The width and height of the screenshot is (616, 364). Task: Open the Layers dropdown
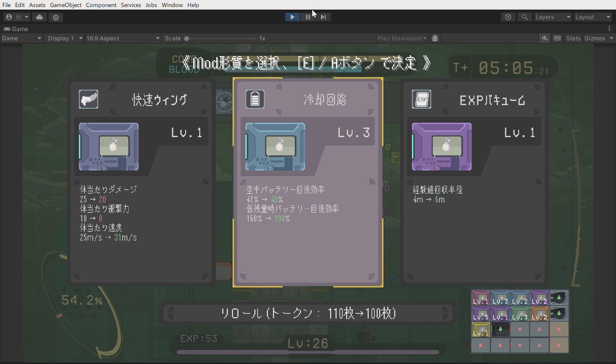552,17
